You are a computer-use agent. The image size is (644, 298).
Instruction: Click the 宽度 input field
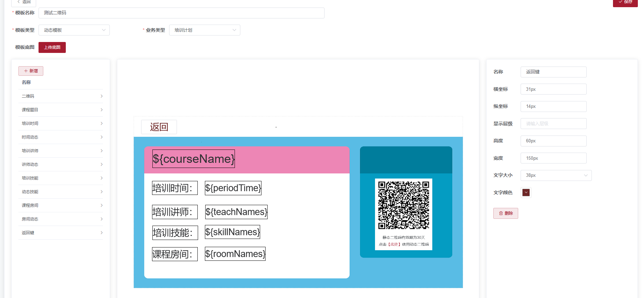(553, 158)
